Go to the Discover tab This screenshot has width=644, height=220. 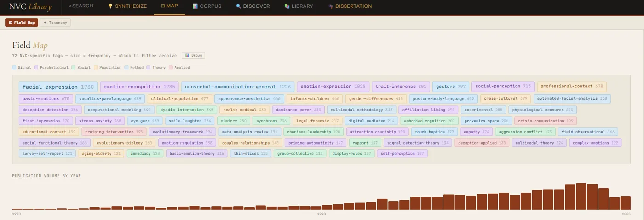[253, 6]
